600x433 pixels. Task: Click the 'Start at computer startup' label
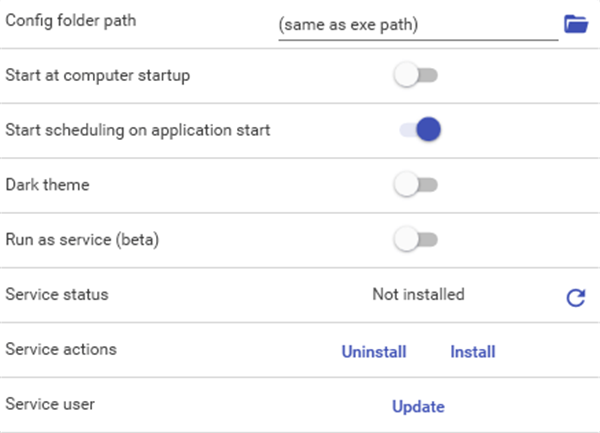point(98,75)
